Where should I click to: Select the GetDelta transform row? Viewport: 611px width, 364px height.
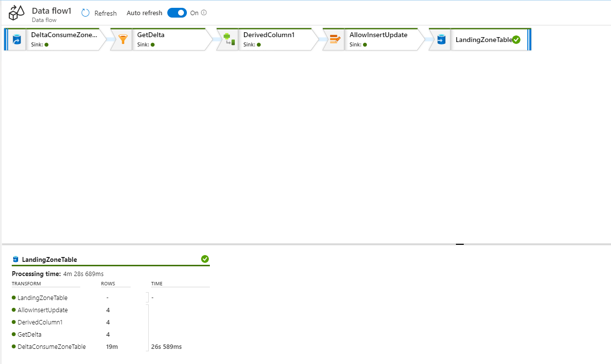coord(111,334)
